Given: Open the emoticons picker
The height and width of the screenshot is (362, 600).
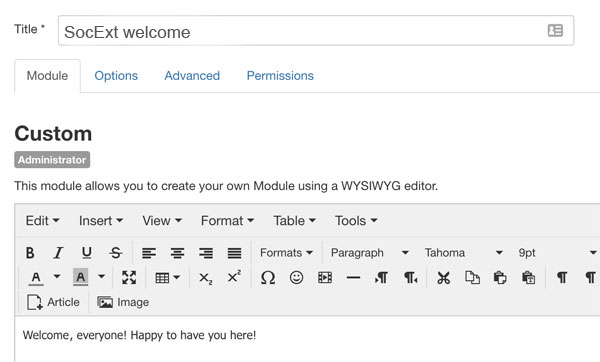Looking at the screenshot, I should (296, 277).
